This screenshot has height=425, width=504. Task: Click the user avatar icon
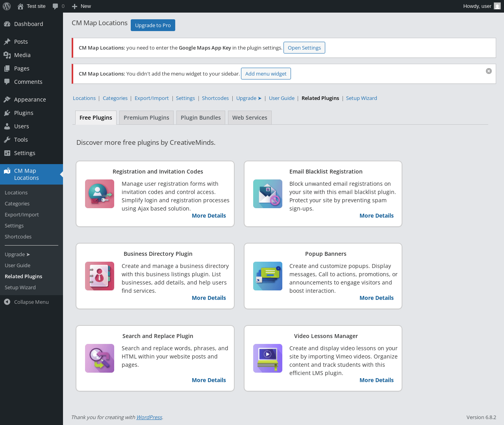[497, 6]
